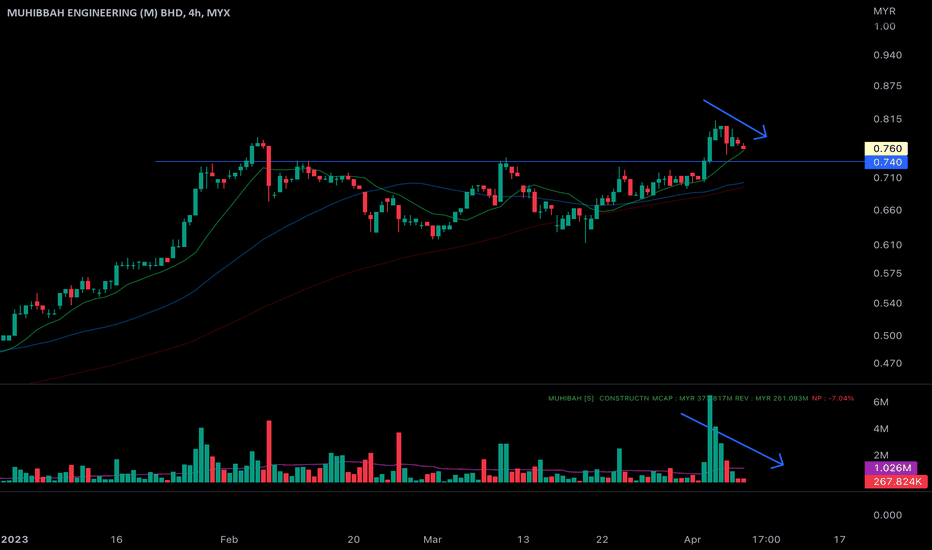Click the Feb label on the time axis
This screenshot has height=550, width=932.
[x=229, y=540]
